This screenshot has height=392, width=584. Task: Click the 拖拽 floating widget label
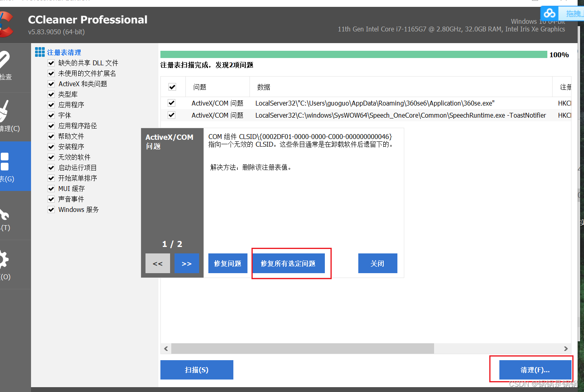(574, 14)
